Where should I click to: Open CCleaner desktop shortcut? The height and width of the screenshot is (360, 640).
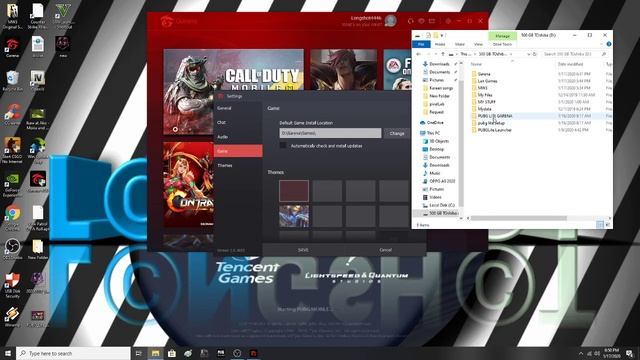pyautogui.click(x=12, y=113)
